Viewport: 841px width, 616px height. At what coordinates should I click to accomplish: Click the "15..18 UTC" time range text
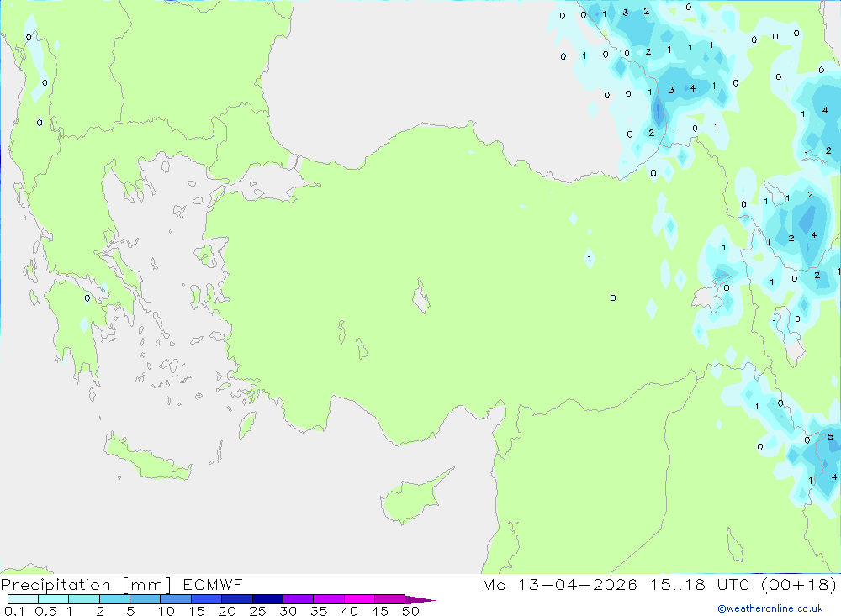click(x=700, y=584)
